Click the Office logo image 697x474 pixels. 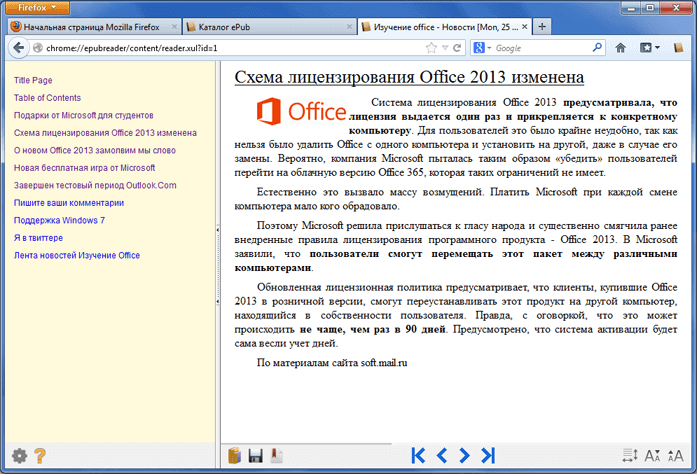coord(301,111)
